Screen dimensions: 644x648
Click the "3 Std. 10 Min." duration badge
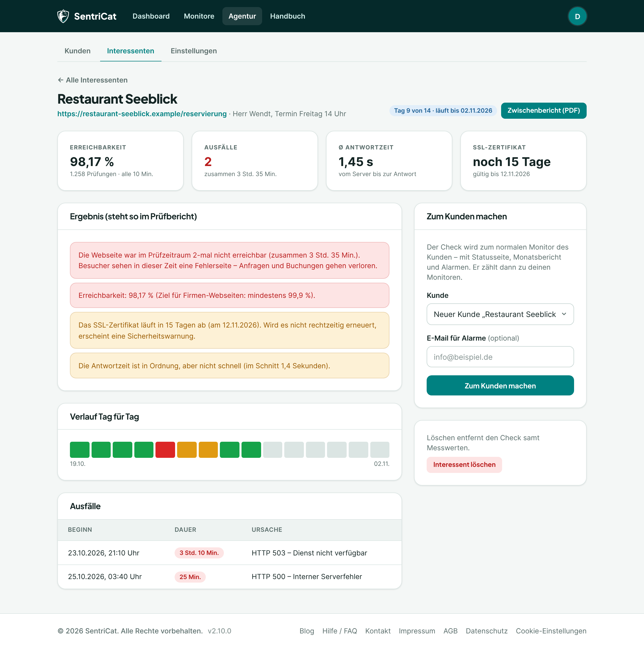coord(199,553)
